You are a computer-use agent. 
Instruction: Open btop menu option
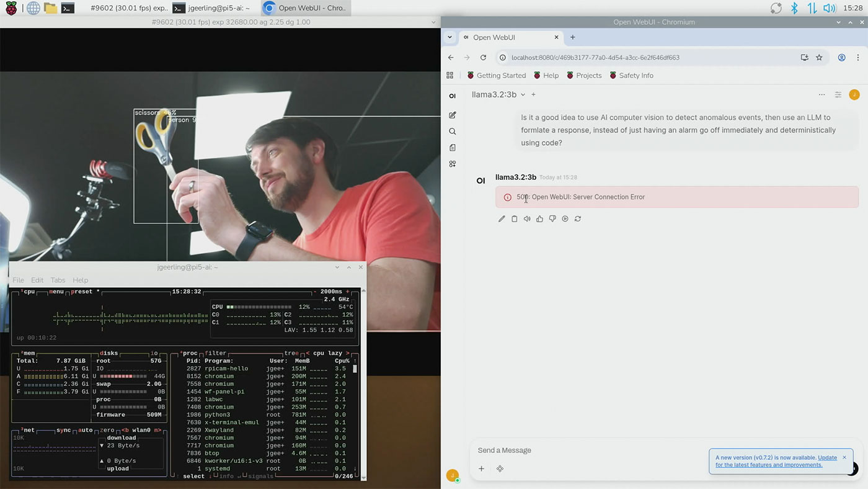56,292
